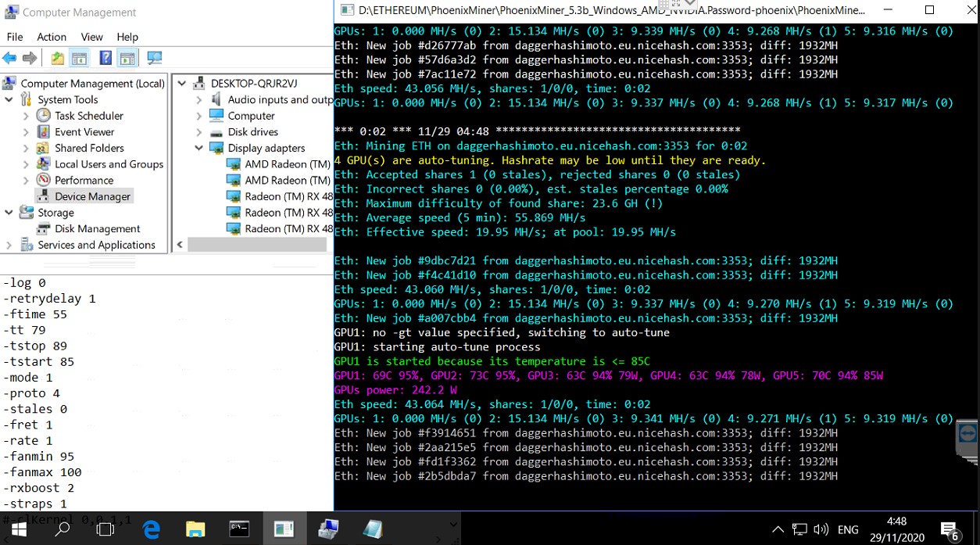Collapse the Storage node

coord(9,213)
